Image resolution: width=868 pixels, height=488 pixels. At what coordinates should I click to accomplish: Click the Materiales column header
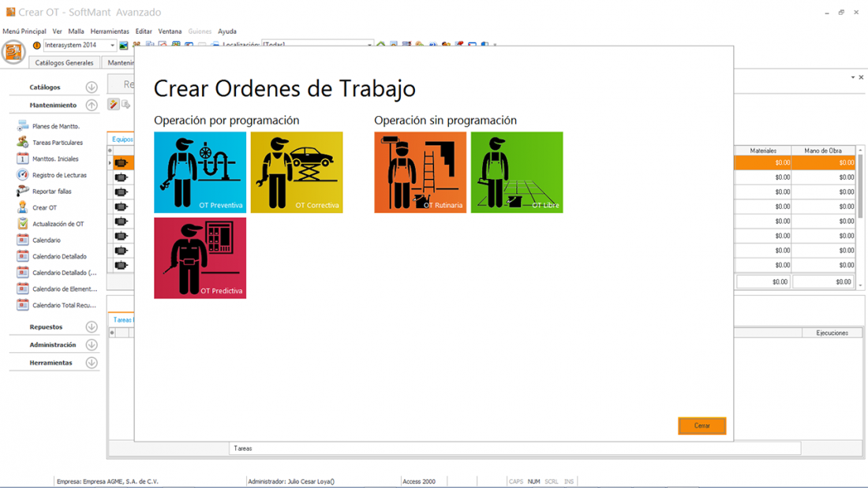click(763, 151)
